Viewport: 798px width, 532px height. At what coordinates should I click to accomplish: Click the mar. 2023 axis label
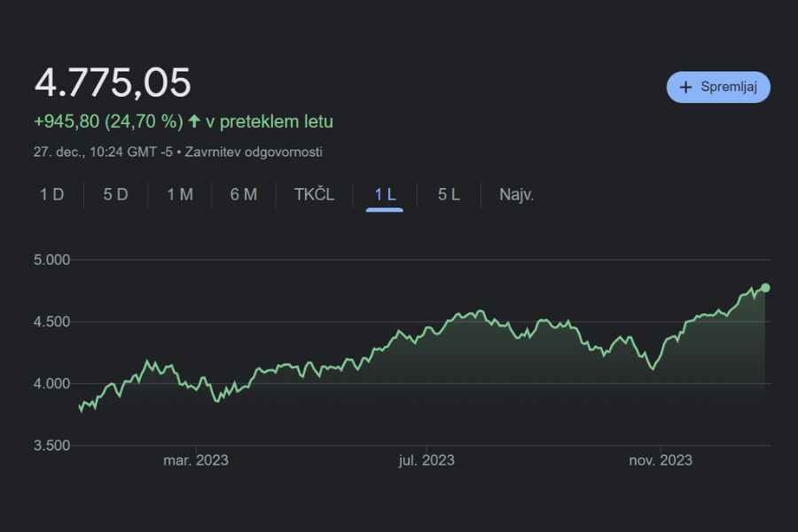click(x=195, y=460)
